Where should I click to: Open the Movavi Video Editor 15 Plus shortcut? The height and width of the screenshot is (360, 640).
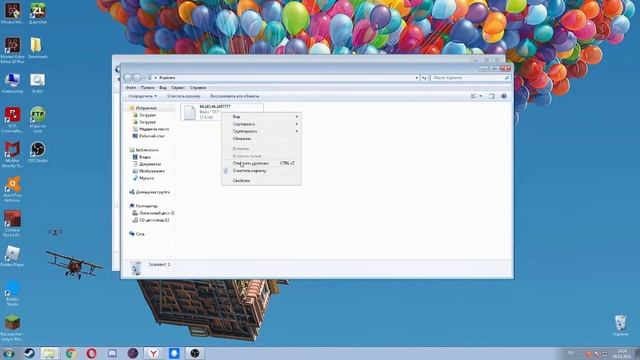point(12,50)
